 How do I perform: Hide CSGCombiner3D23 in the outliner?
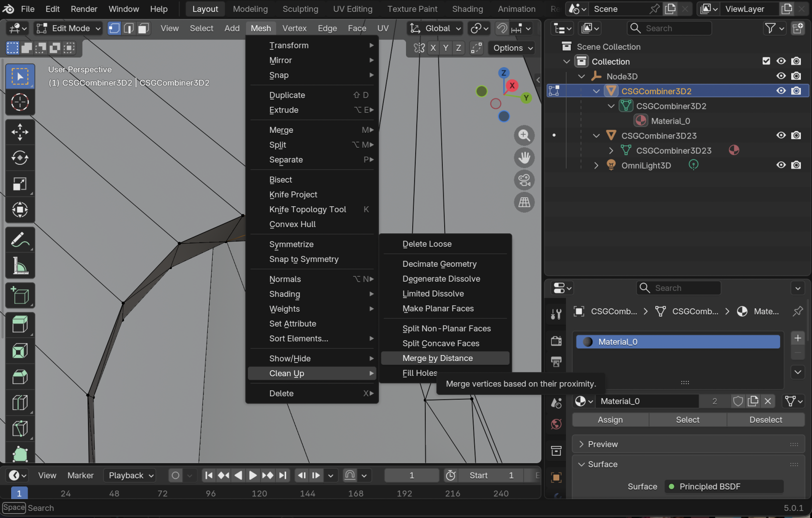(781, 135)
